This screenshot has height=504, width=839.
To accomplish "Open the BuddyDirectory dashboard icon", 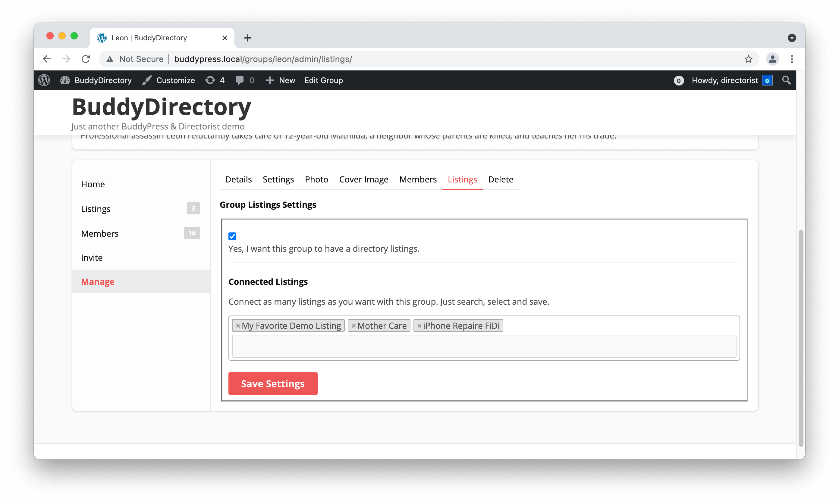I will click(x=65, y=80).
